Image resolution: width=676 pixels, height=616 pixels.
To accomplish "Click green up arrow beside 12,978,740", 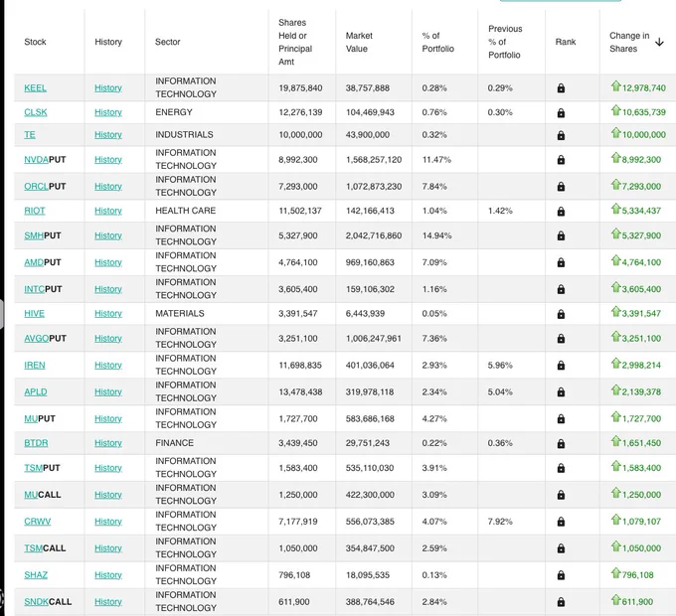I will (x=615, y=85).
